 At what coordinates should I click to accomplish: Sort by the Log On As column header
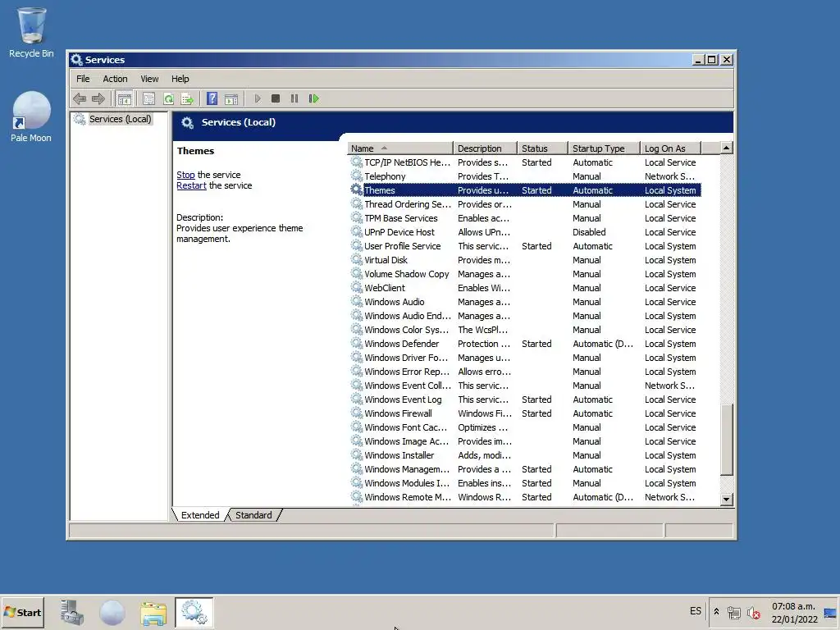[x=671, y=148]
